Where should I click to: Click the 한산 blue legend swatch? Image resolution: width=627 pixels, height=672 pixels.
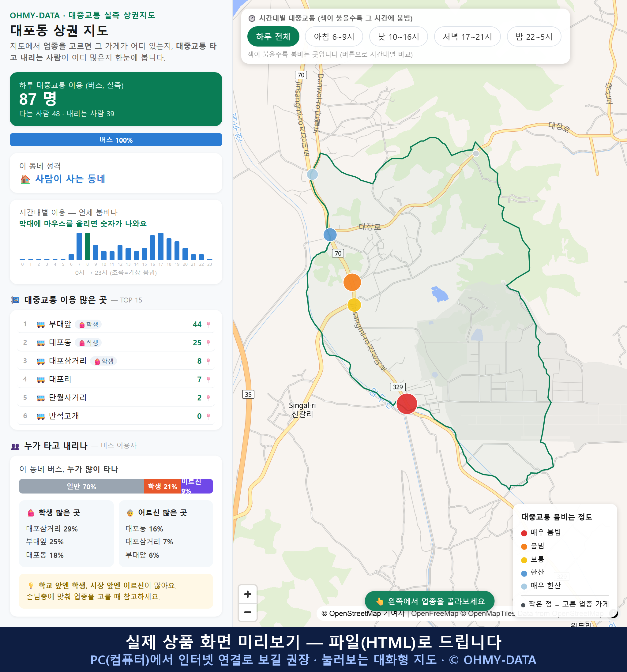tap(524, 573)
